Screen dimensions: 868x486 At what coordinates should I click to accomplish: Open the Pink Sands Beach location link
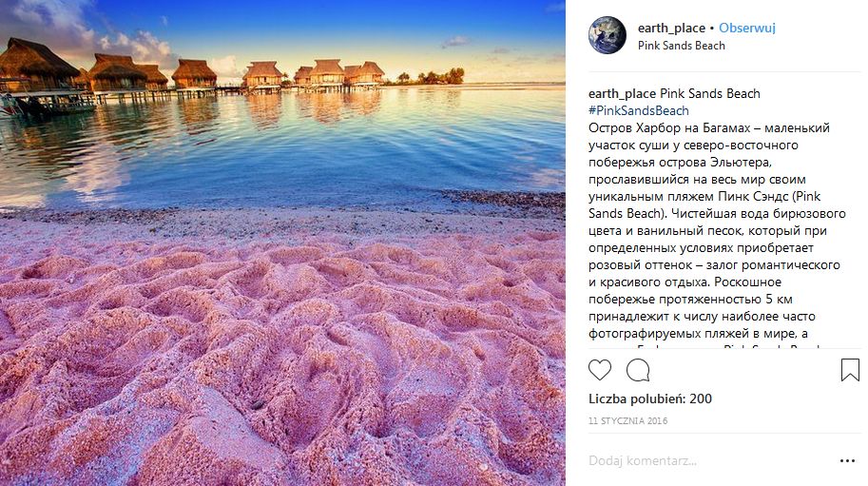[682, 46]
